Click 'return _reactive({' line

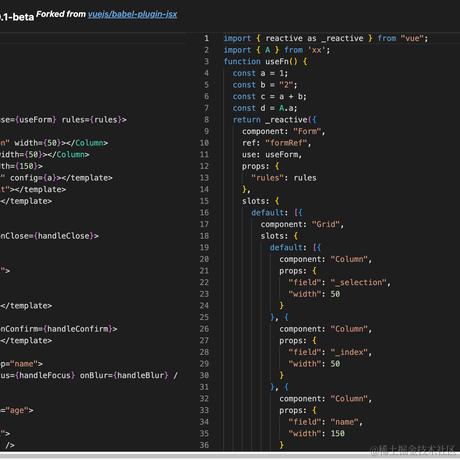pyautogui.click(x=275, y=120)
